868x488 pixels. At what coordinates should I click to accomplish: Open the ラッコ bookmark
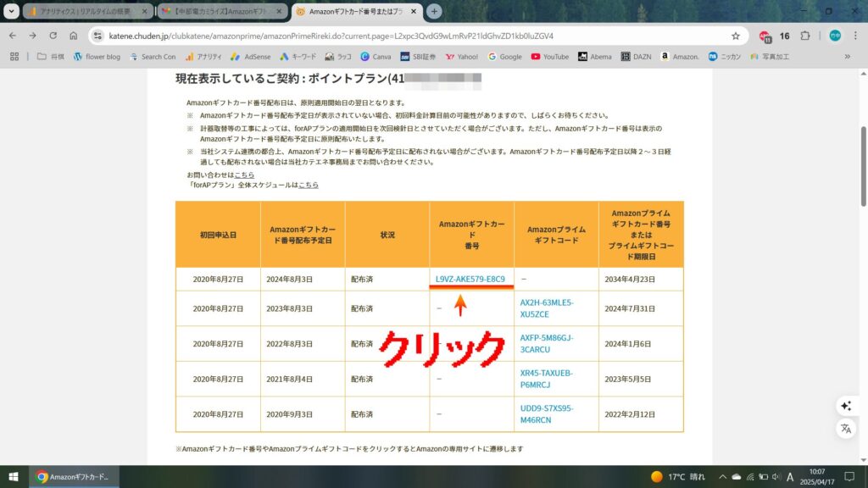(x=338, y=57)
